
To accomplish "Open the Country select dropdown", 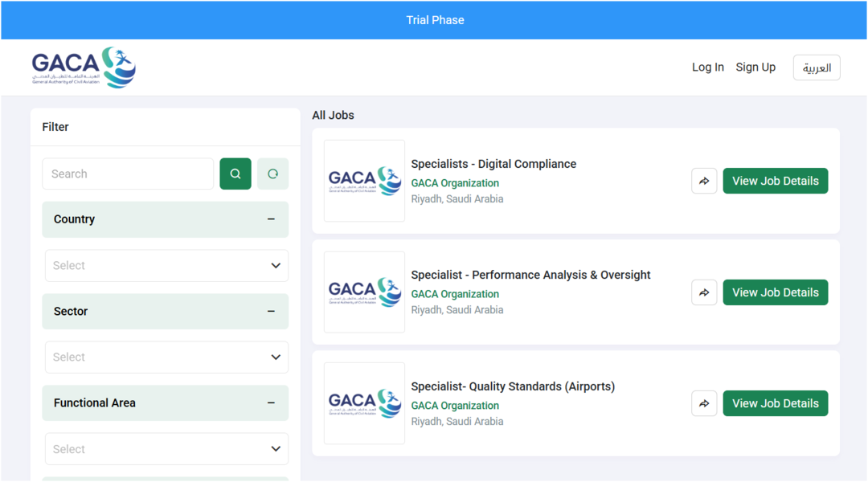I will (x=166, y=266).
